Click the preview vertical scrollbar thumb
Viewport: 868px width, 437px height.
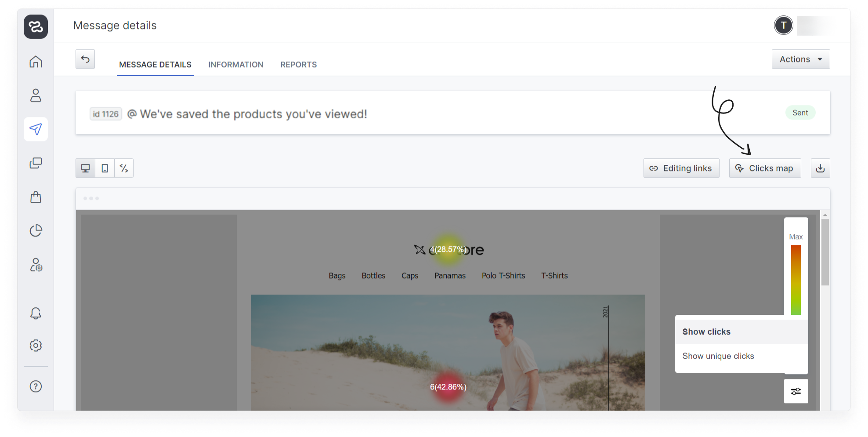click(825, 252)
